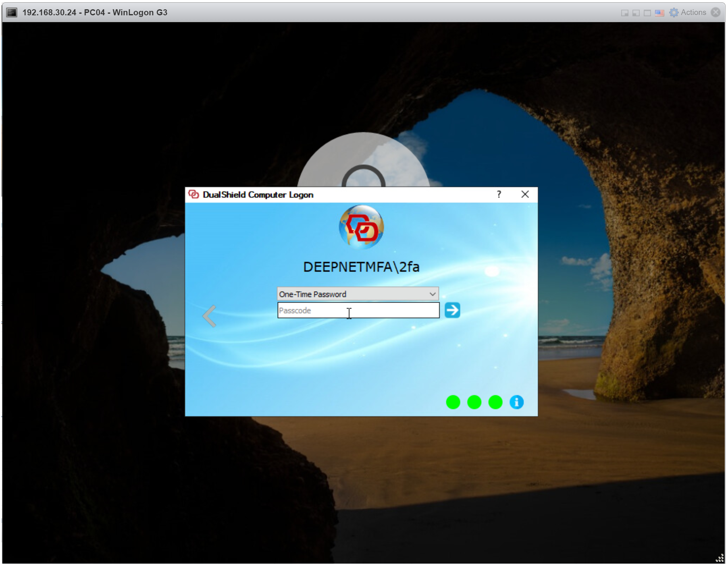
Task: Open the Actions menu
Action: point(693,12)
